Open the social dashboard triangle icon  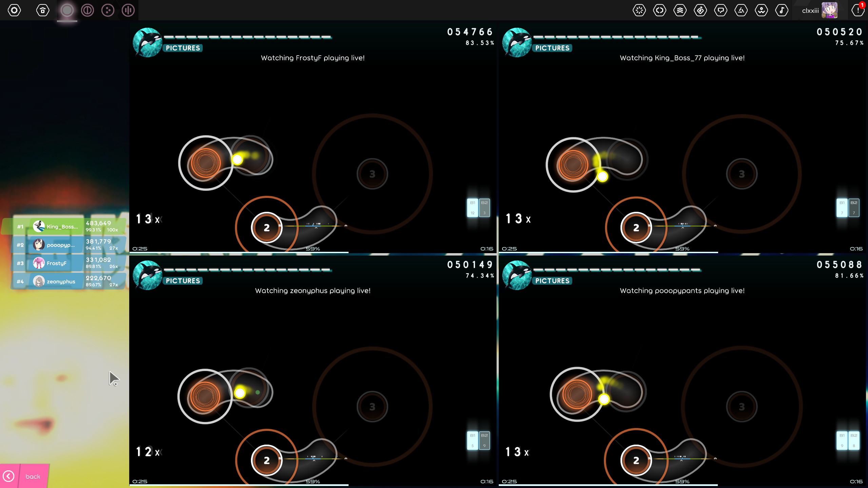(741, 10)
